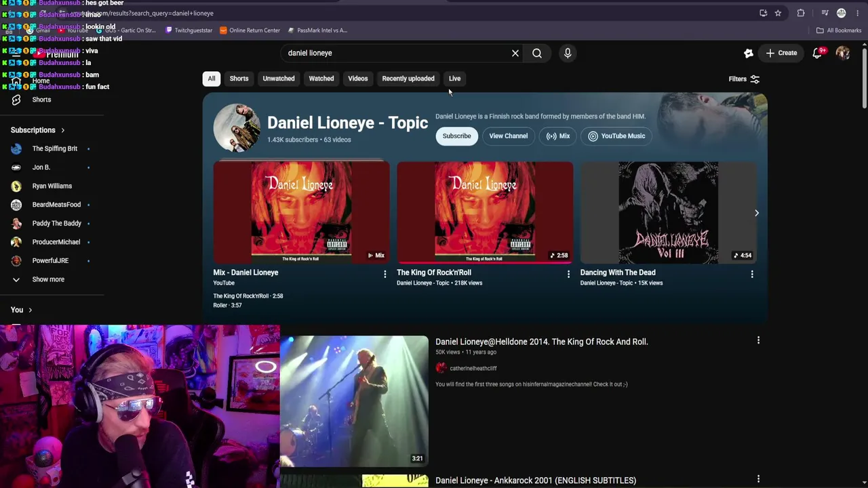Open options for The King Of Rock'n'Roll

[x=568, y=274]
